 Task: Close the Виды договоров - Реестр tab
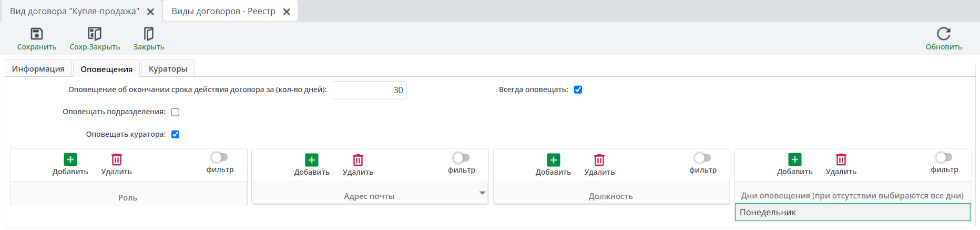(x=287, y=12)
